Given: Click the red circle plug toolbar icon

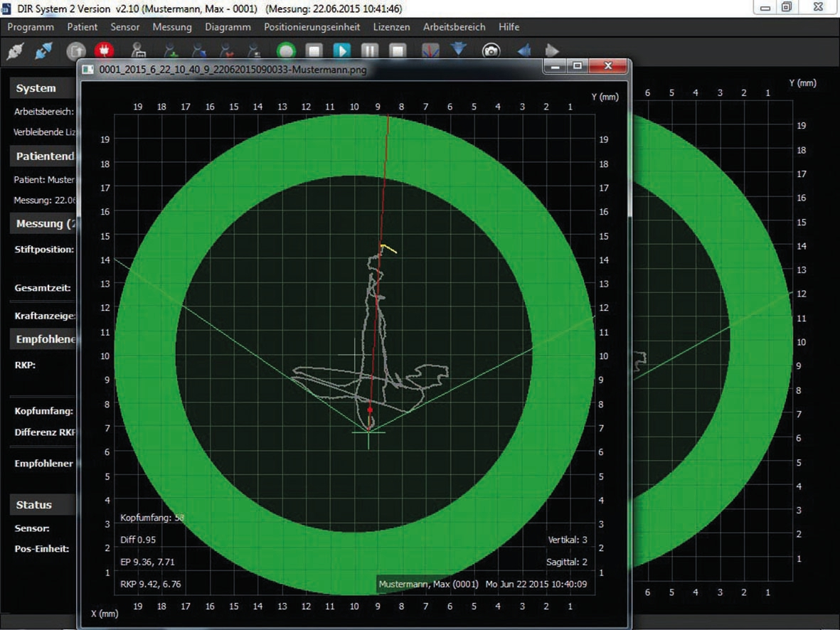Looking at the screenshot, I should click(x=104, y=51).
